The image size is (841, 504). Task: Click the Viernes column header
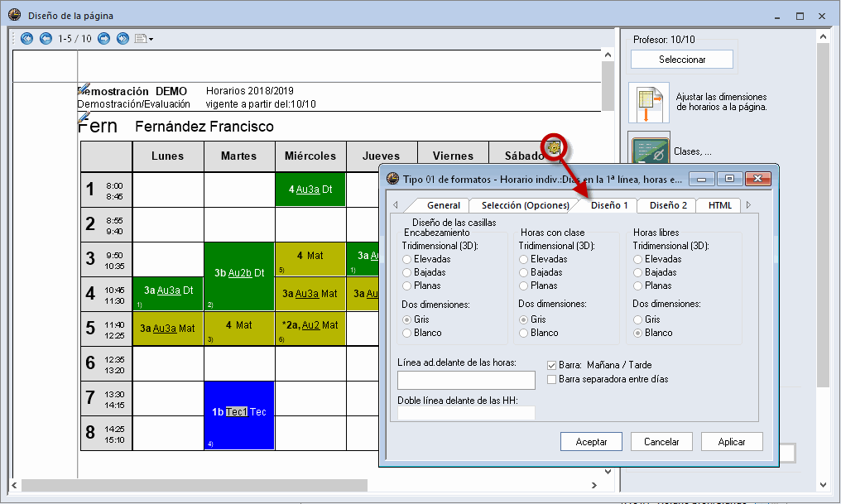click(x=454, y=156)
